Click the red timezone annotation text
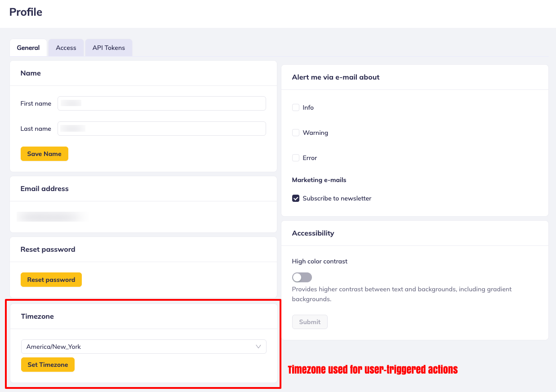The height and width of the screenshot is (392, 556). tap(373, 370)
